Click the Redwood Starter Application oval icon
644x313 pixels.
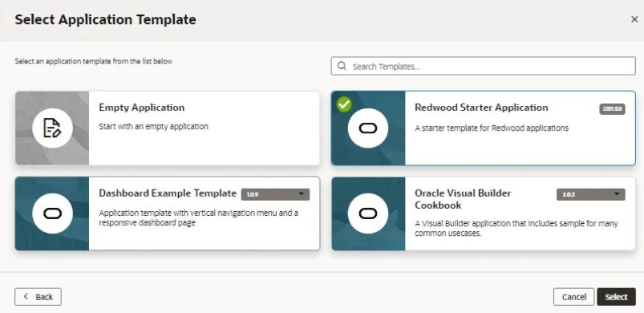367,128
